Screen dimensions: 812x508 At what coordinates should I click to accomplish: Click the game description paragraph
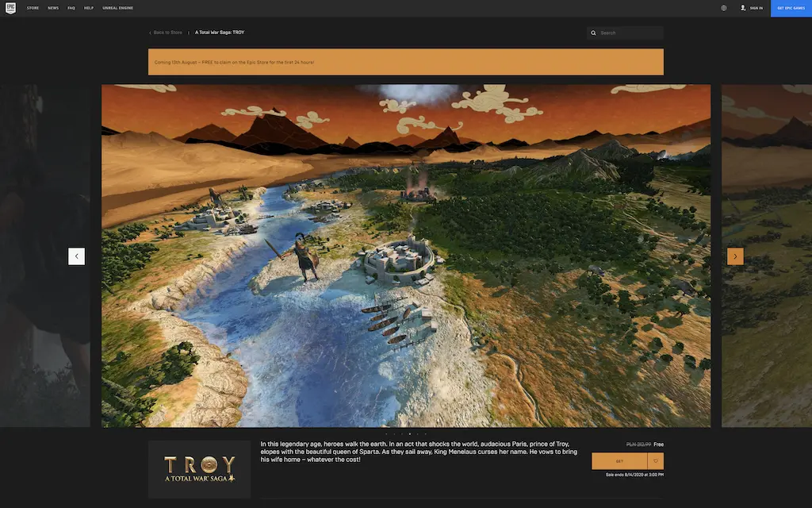click(419, 452)
